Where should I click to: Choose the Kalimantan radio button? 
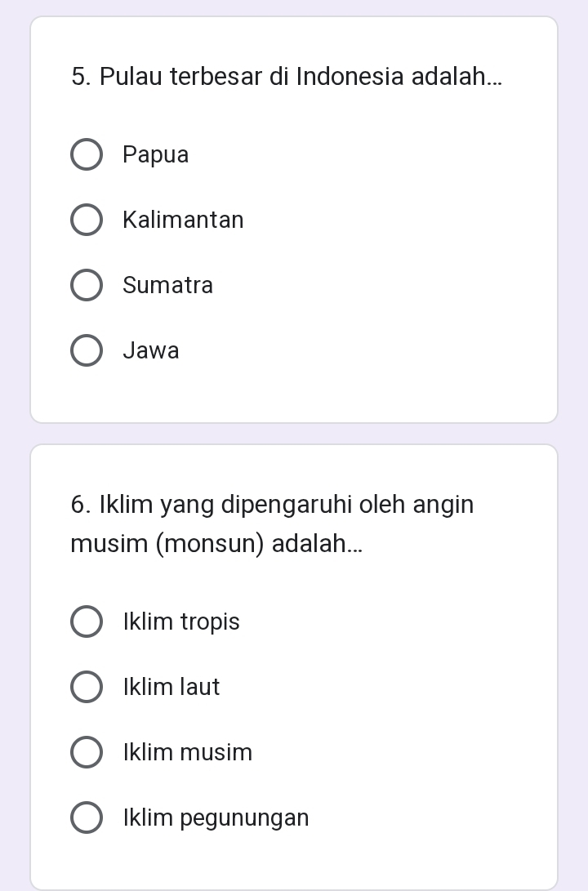[87, 221]
